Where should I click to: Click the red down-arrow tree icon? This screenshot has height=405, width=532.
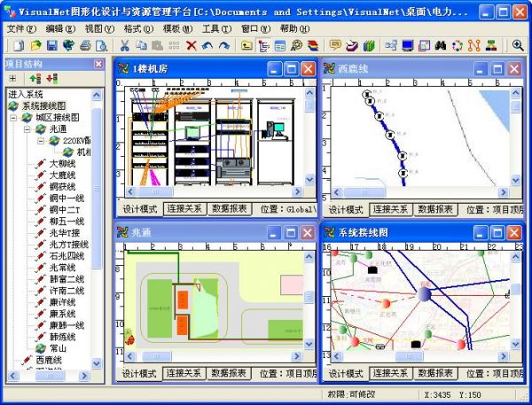(52, 79)
